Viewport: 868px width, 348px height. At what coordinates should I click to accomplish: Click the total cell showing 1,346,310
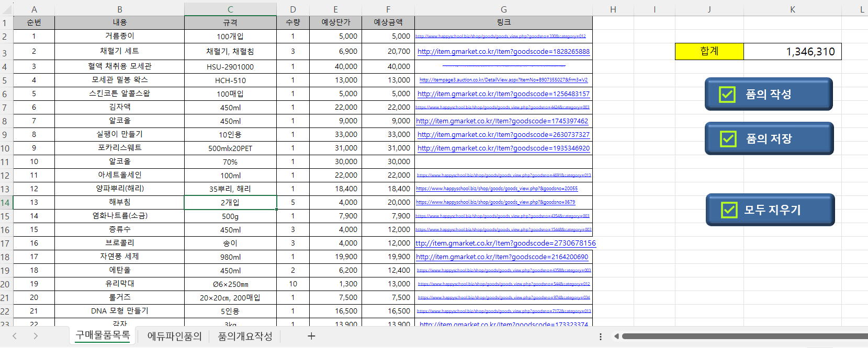(x=792, y=51)
